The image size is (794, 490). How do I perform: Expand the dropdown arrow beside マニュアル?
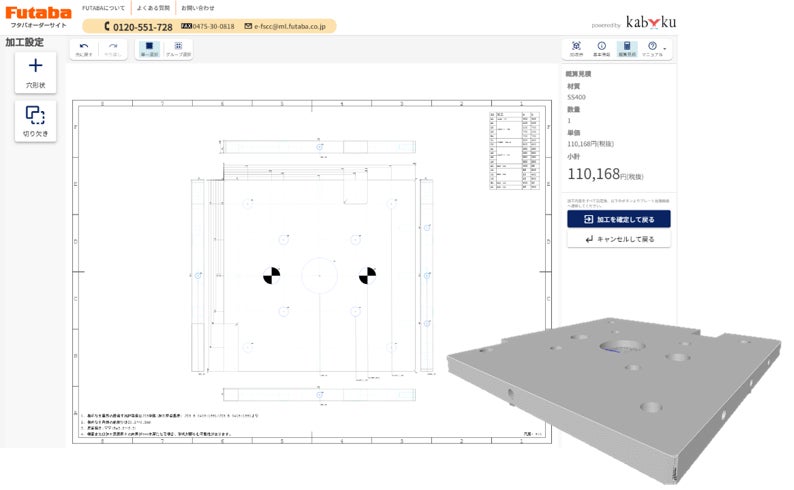[x=665, y=48]
